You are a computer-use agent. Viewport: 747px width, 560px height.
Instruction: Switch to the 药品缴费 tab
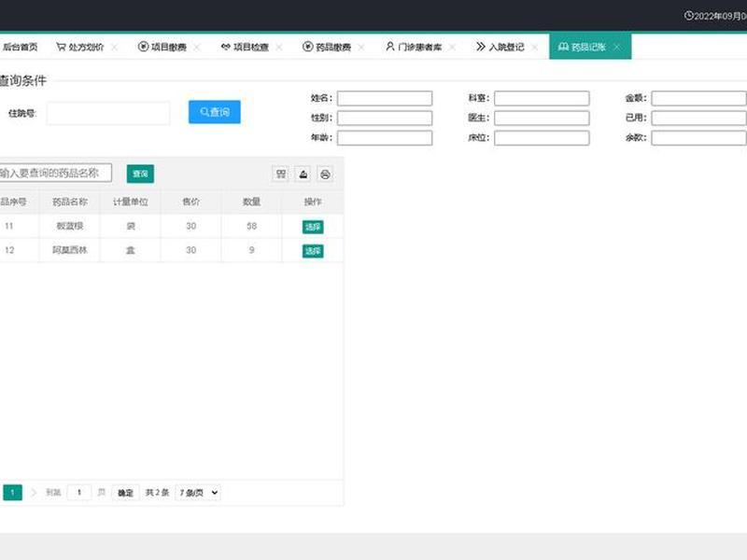click(x=327, y=47)
